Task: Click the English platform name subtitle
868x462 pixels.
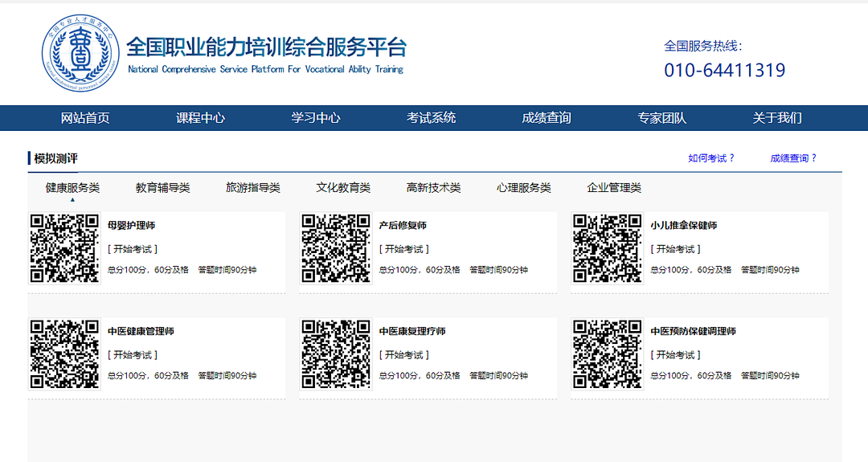Action: pos(266,69)
